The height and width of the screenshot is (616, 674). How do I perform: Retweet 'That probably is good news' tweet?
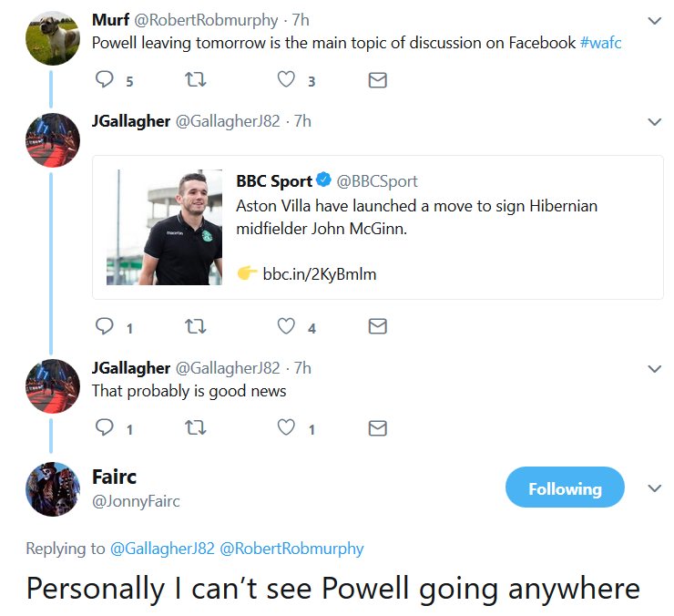(195, 427)
